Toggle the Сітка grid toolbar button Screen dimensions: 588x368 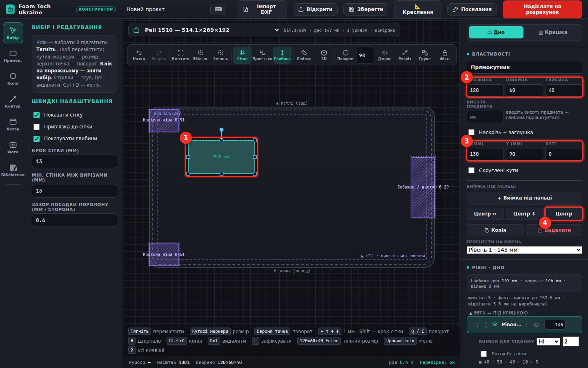(x=242, y=55)
